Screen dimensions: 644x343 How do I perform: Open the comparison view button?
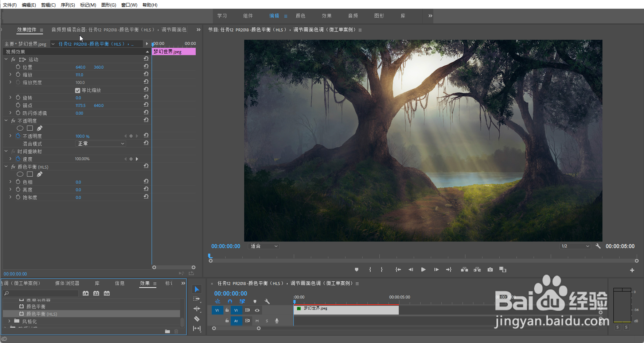[x=503, y=270]
